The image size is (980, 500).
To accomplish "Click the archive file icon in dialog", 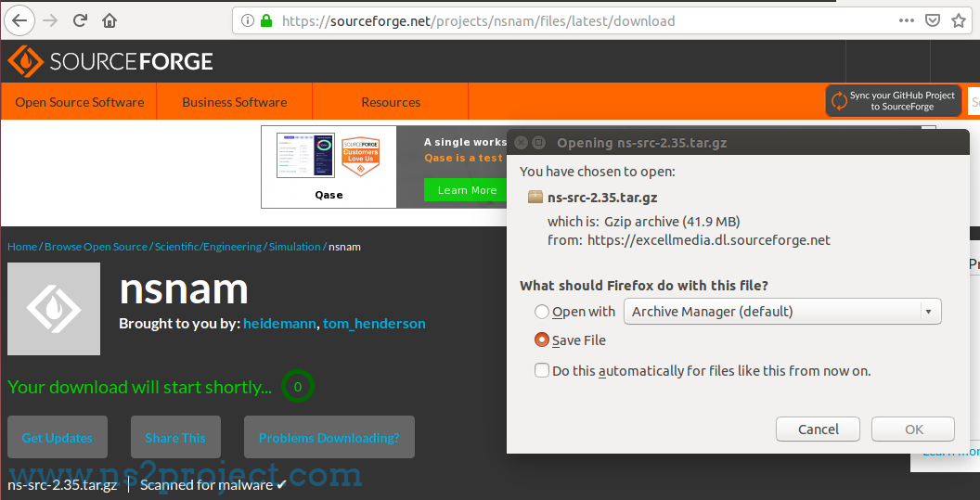I will [535, 198].
